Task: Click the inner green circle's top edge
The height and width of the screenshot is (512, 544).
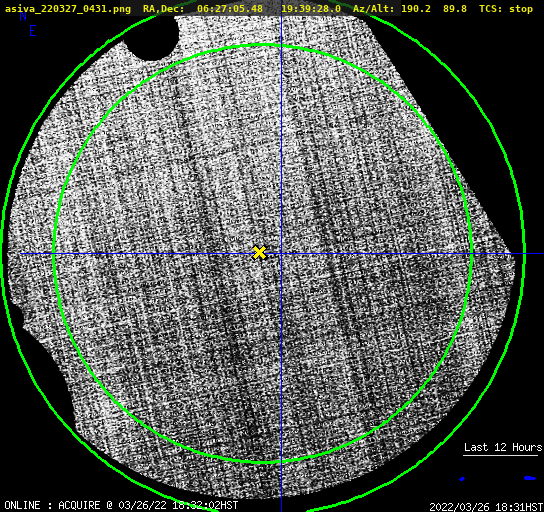Action: click(x=263, y=45)
